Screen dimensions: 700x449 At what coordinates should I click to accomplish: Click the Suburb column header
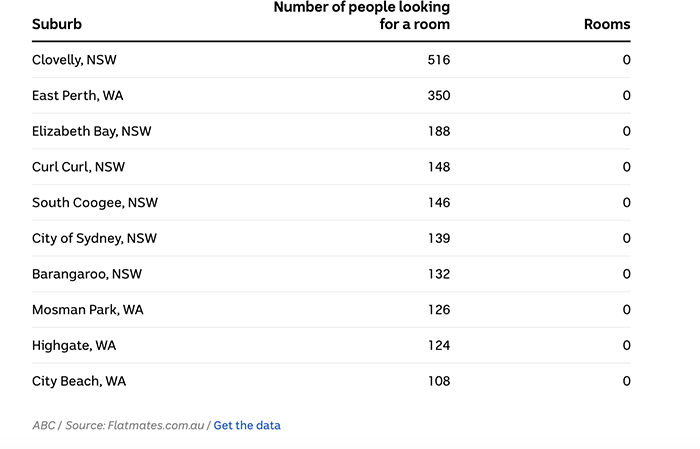[x=57, y=24]
